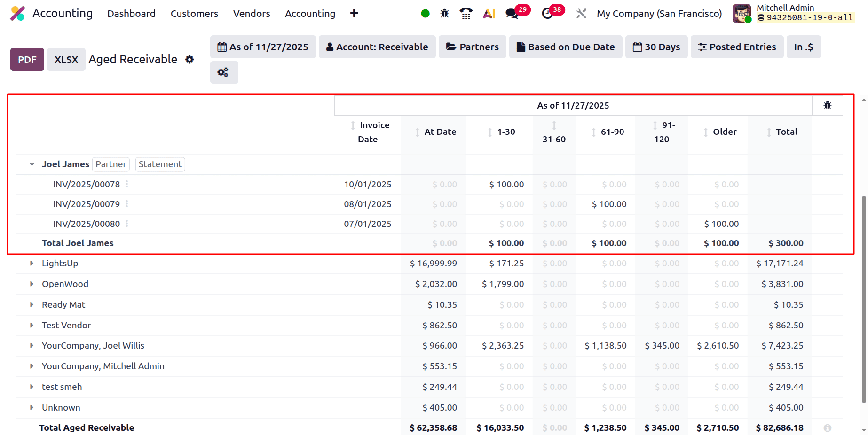Sort by Invoice Date column arrow
This screenshot has height=435, width=868.
[353, 125]
